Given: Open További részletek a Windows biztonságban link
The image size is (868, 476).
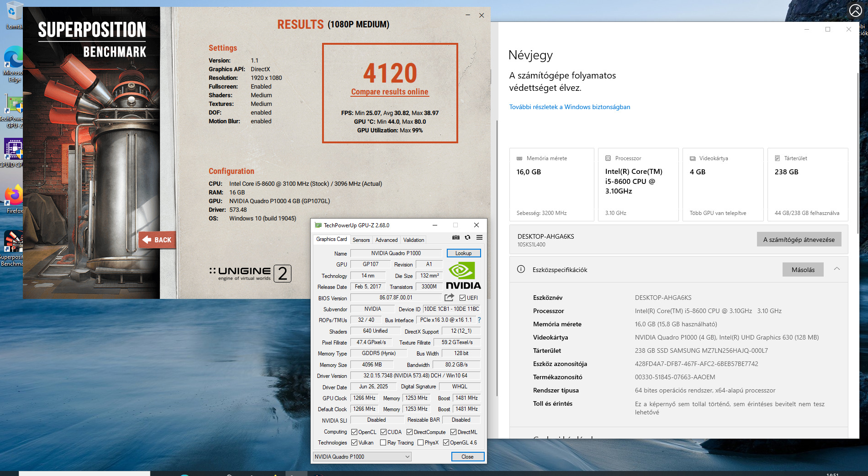Looking at the screenshot, I should (x=570, y=107).
